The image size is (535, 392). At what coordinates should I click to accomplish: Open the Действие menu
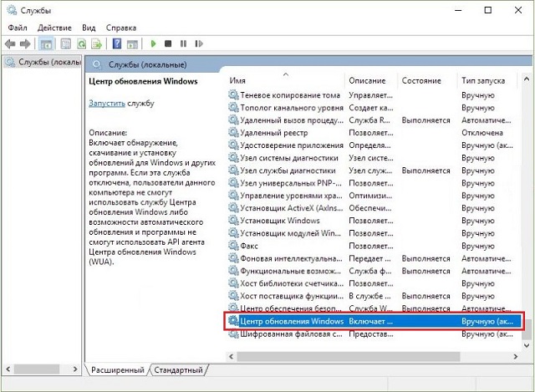click(54, 28)
